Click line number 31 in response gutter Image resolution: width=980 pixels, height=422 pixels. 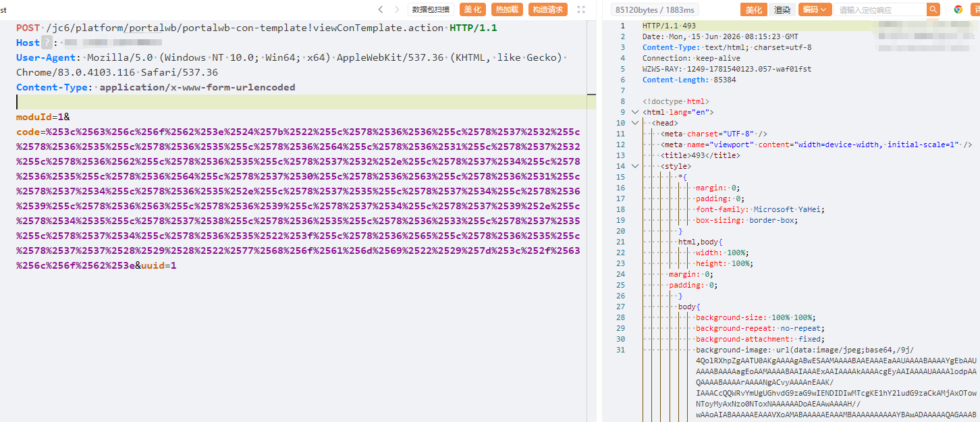click(621, 350)
